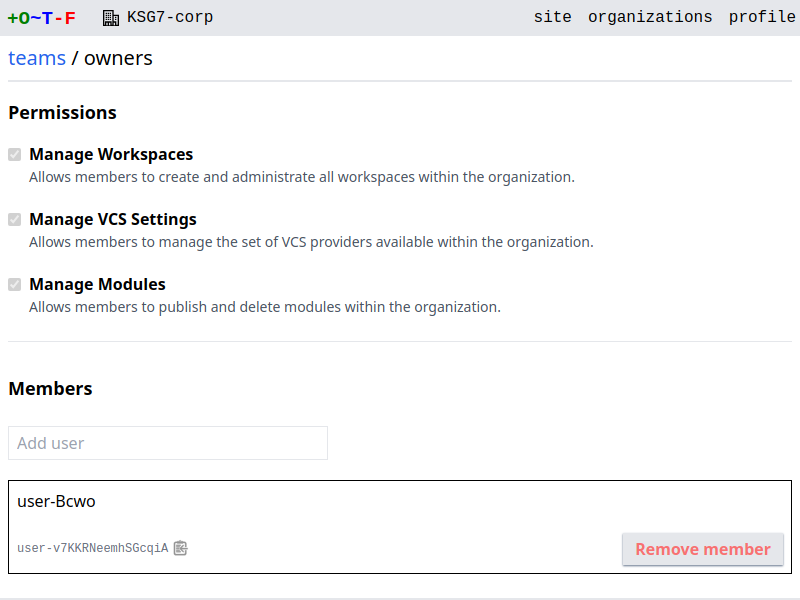The image size is (800, 600).
Task: Click the +O~T-F logo
Action: coord(41,17)
